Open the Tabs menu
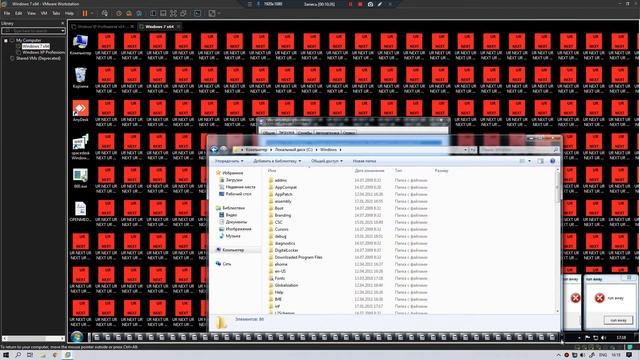640x360 pixels. (56, 13)
